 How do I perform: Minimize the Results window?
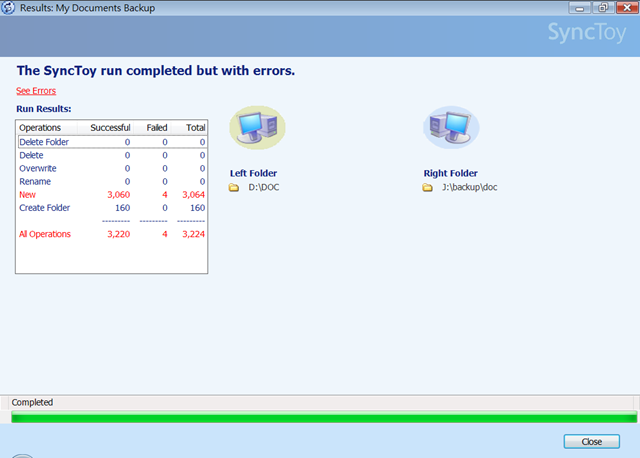580,8
